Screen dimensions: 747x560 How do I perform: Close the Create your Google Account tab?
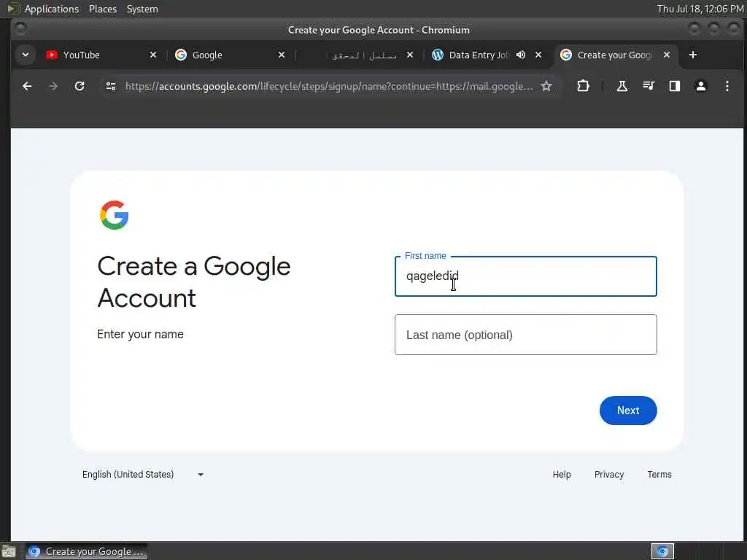pos(667,55)
